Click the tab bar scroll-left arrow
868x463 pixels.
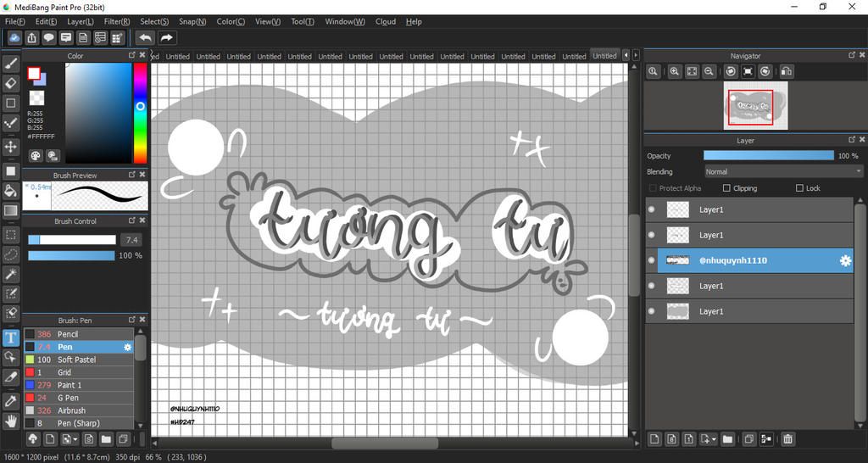pos(626,55)
